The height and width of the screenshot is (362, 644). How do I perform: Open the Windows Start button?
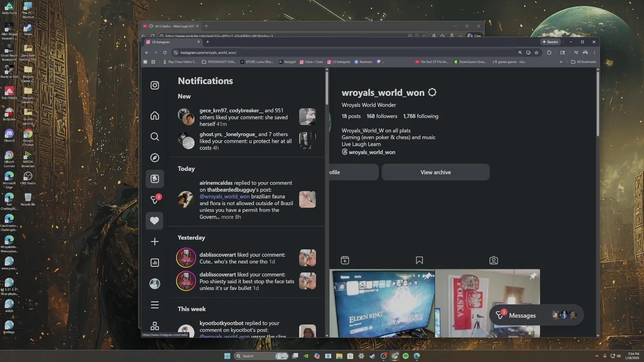coord(227,356)
